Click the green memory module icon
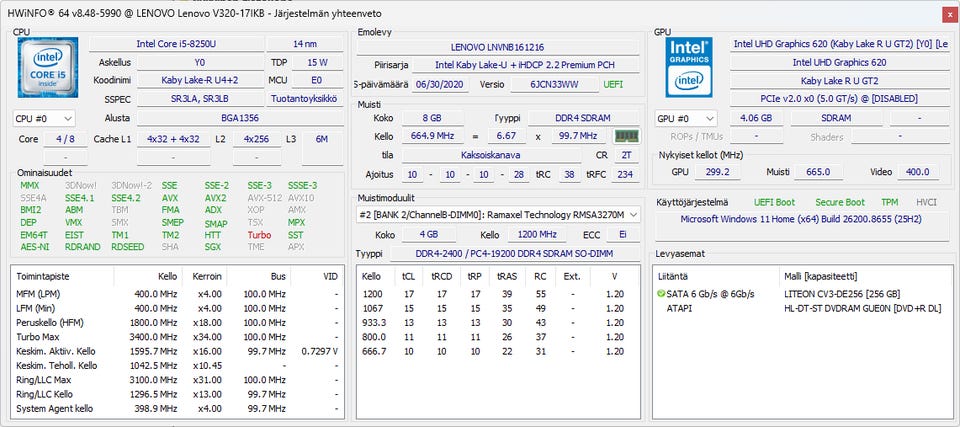Image resolution: width=960 pixels, height=427 pixels. coord(626,137)
